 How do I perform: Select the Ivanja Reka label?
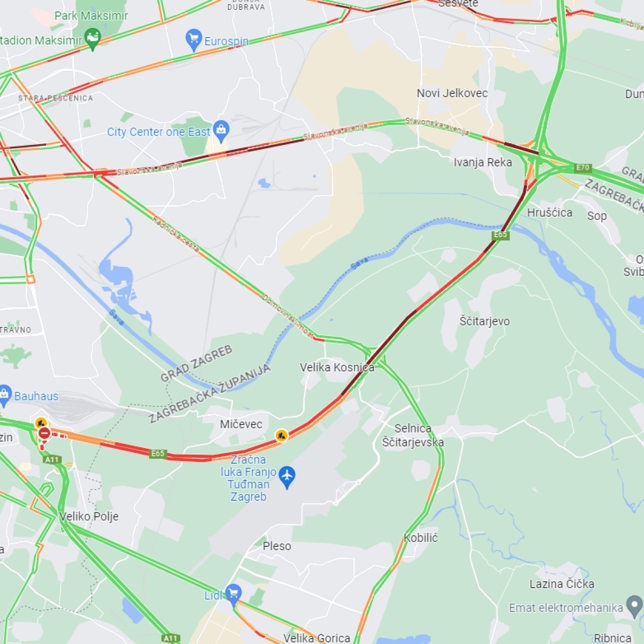pyautogui.click(x=483, y=163)
